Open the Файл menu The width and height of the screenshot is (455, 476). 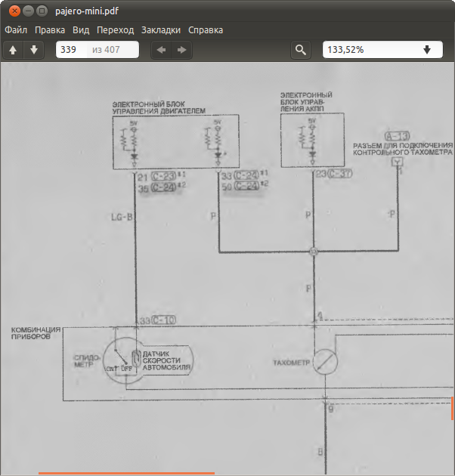(x=16, y=30)
